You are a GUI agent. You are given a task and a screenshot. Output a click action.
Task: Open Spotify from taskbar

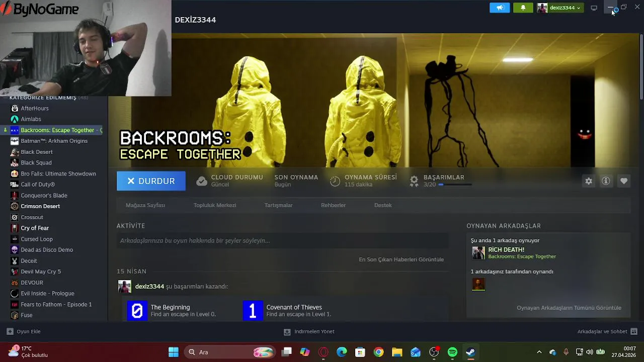coord(452,352)
